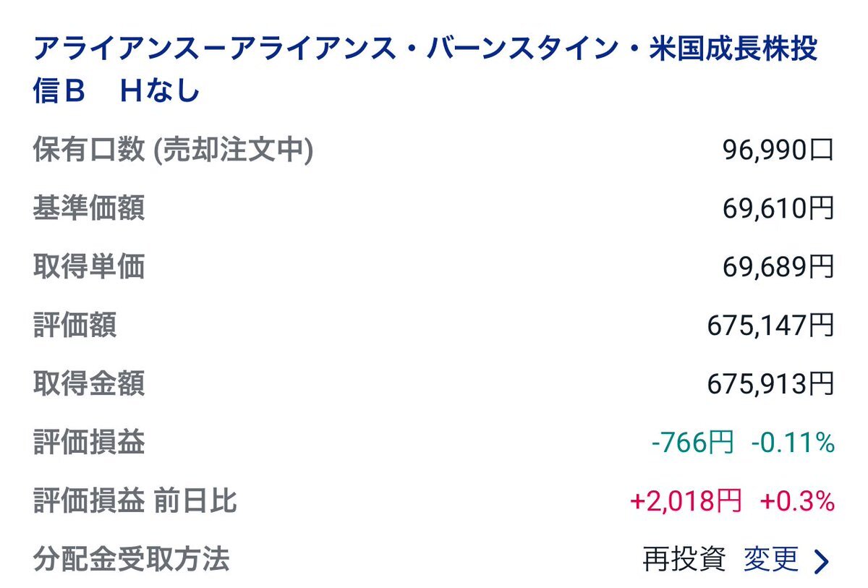Click the 再投資 distribution setting text

(684, 559)
